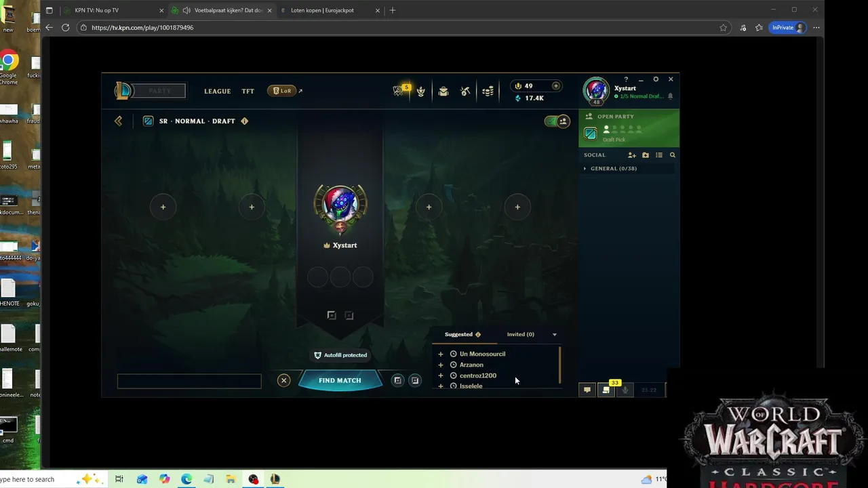Viewport: 868px width, 488px height.
Task: Click the Add Friend icon in Social
Action: 632,155
